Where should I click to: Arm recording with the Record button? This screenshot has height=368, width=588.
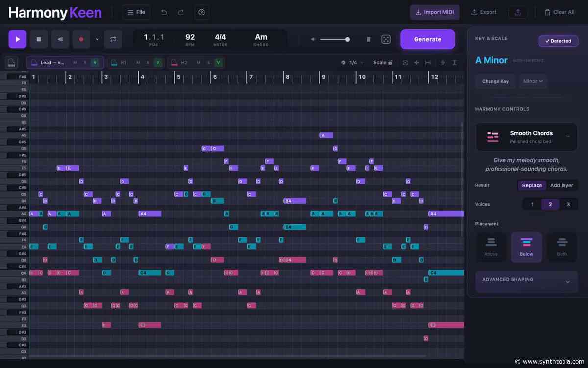click(x=81, y=39)
